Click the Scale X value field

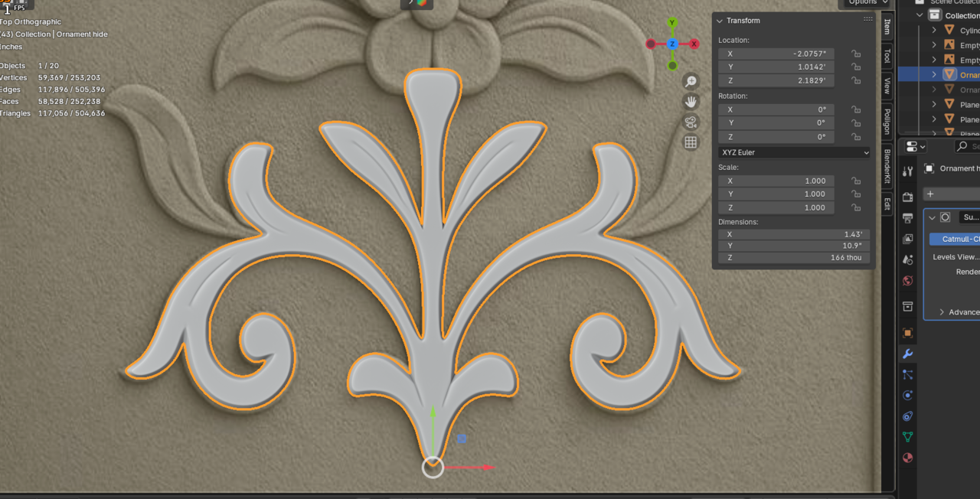pyautogui.click(x=776, y=181)
